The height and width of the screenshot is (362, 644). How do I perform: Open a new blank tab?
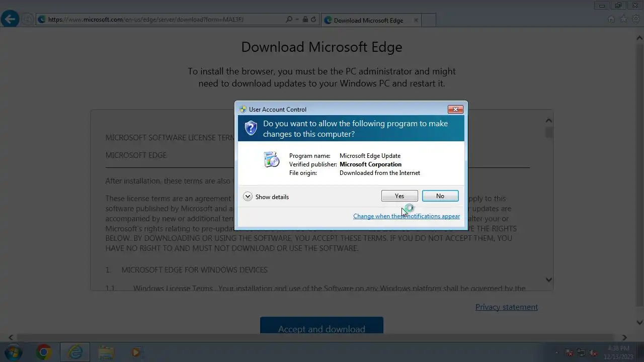click(x=429, y=20)
